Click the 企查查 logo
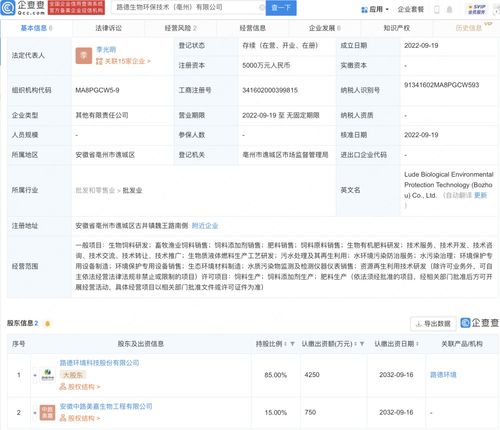 (x=23, y=8)
